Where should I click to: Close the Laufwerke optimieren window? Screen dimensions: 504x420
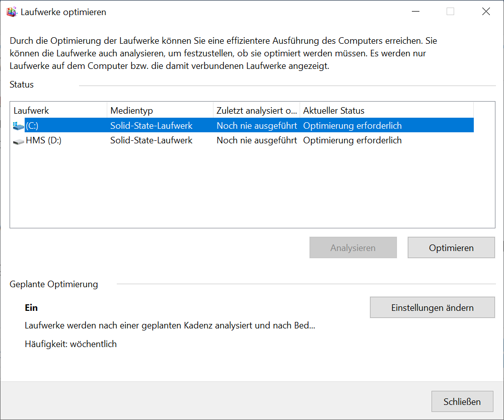click(486, 12)
